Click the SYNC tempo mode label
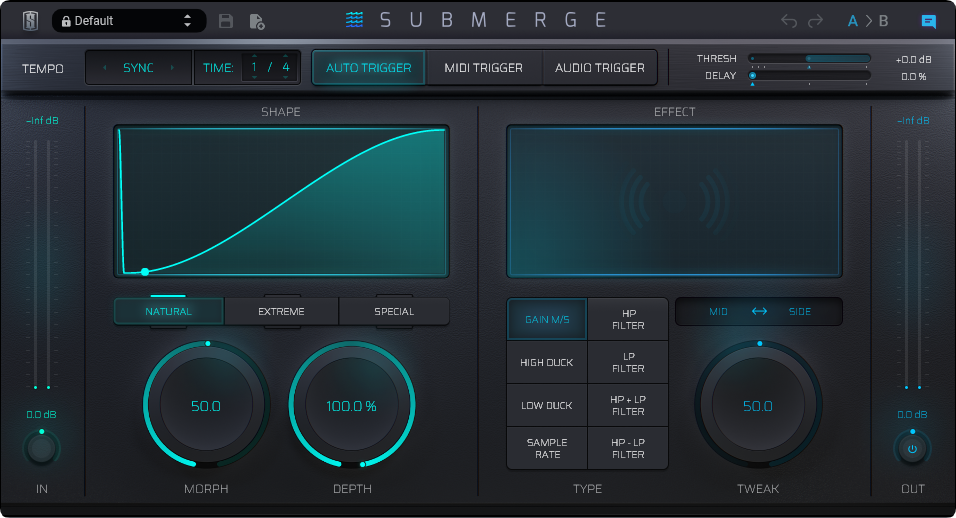 [x=138, y=68]
